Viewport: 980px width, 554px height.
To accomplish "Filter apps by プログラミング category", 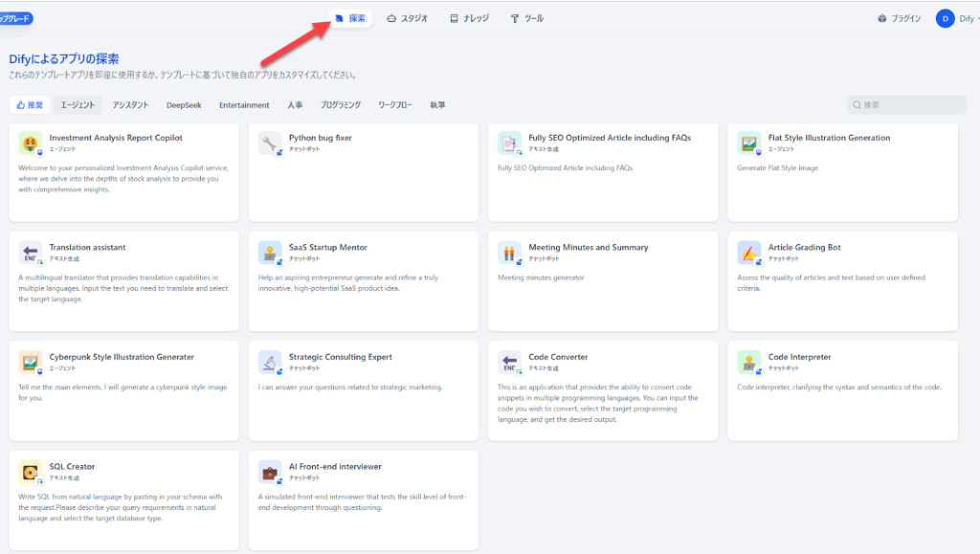I will tap(341, 105).
